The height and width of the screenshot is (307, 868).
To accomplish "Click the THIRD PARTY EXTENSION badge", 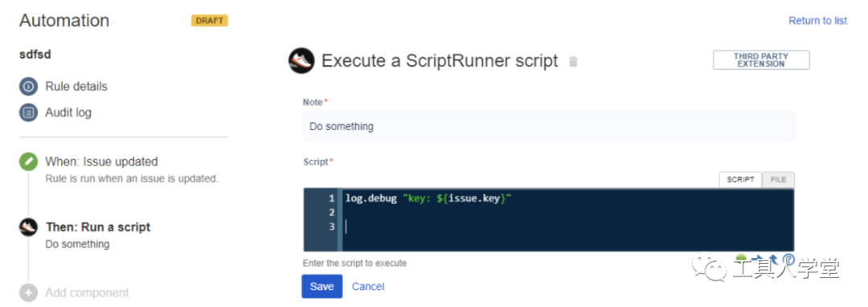I will tap(761, 60).
